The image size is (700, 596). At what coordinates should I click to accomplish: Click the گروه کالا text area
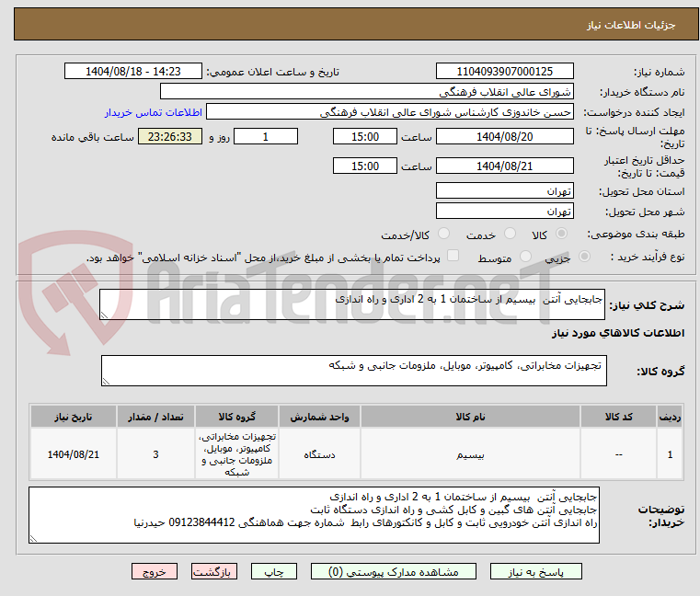354,371
